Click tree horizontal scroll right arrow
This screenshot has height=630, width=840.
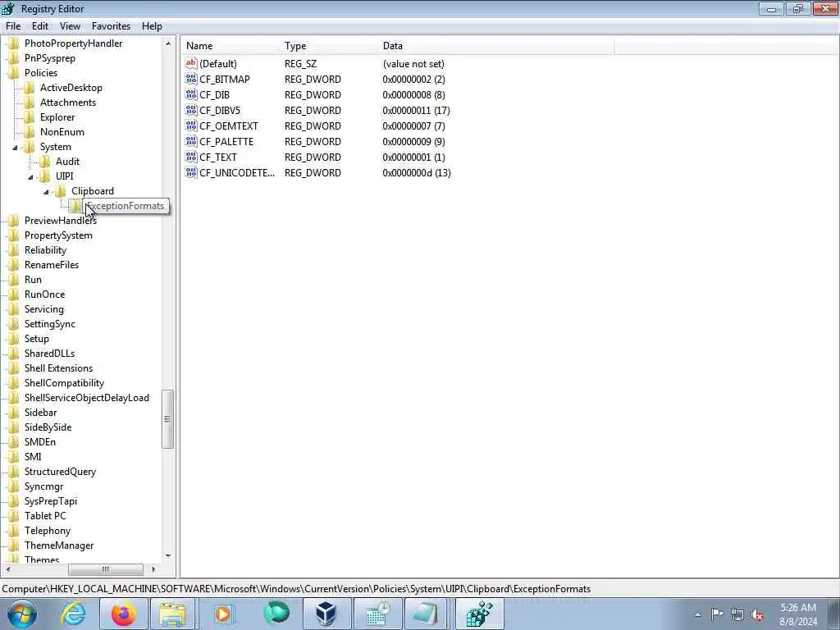(x=153, y=569)
